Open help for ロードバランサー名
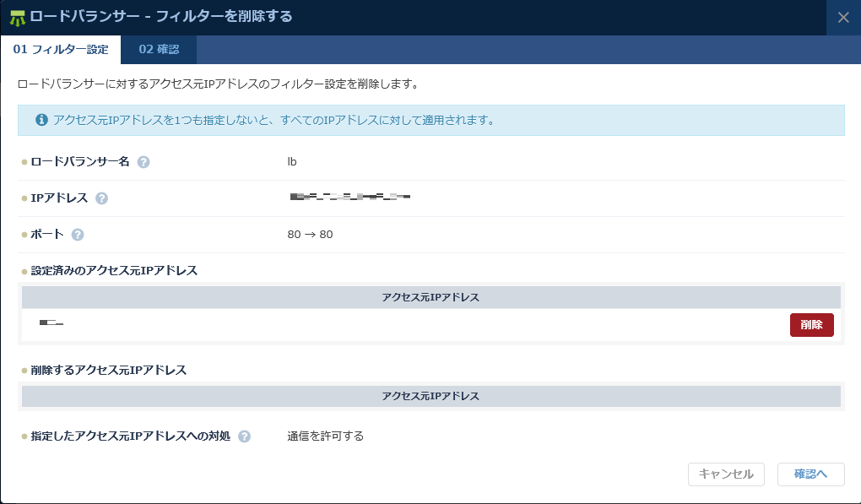Screen dimensions: 861x504 coord(143,161)
